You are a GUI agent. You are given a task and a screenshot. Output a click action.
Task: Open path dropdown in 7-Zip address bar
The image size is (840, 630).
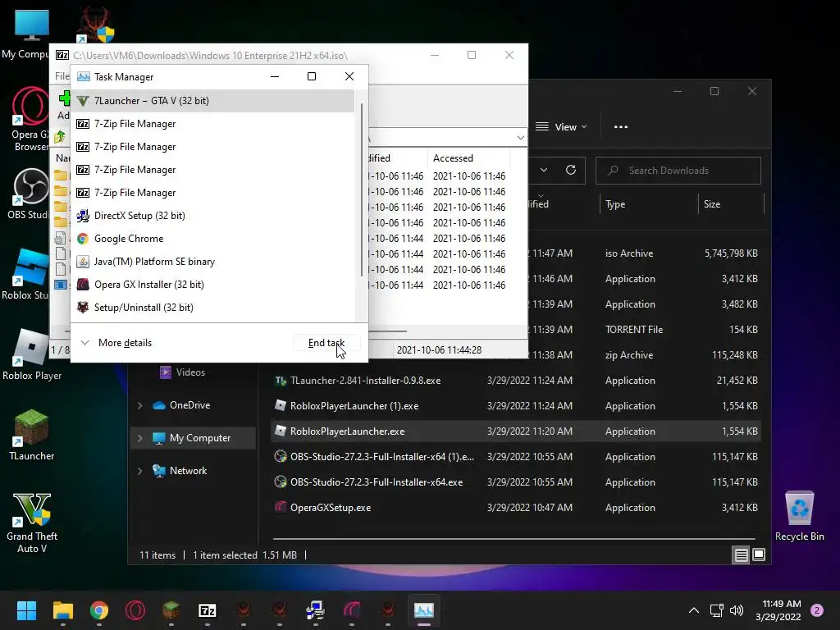(520, 138)
